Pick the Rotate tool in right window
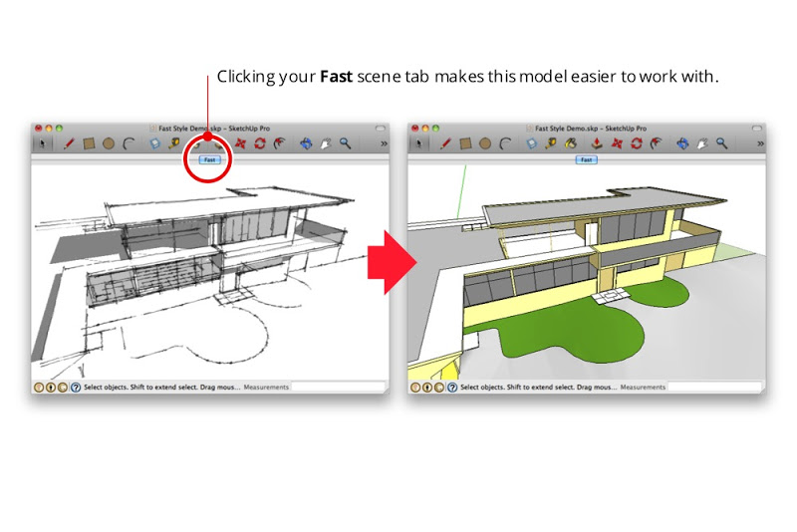This screenshot has height=532, width=797. [x=637, y=143]
